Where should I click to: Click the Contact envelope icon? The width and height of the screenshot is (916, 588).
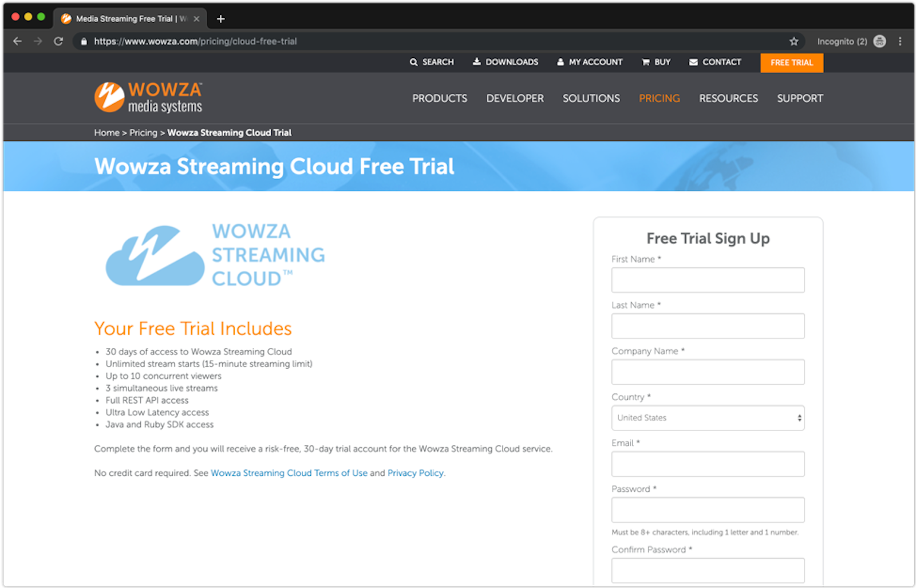693,62
